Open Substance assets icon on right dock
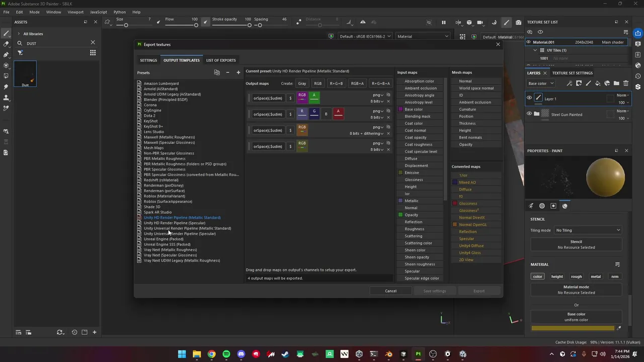The width and height of the screenshot is (644, 362). (x=637, y=86)
